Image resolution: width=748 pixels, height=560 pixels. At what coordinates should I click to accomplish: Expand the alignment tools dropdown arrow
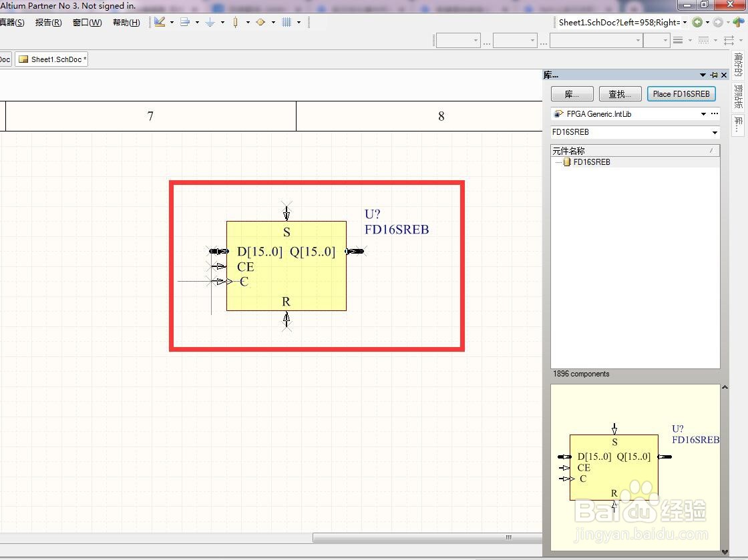(x=197, y=23)
